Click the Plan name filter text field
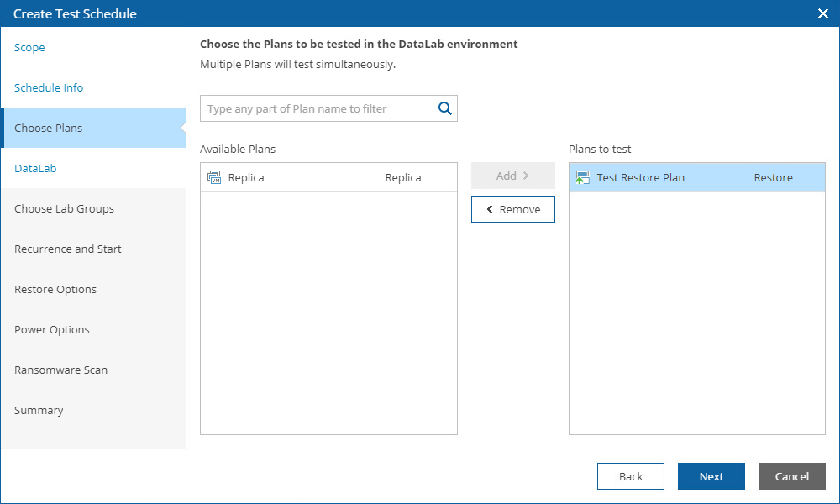Screen dimensions: 840x504 (318, 108)
